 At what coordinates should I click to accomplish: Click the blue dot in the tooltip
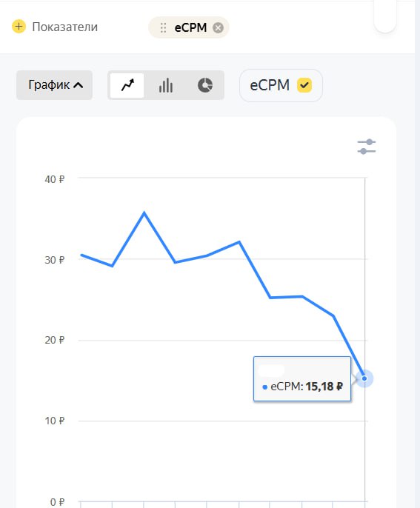264,387
